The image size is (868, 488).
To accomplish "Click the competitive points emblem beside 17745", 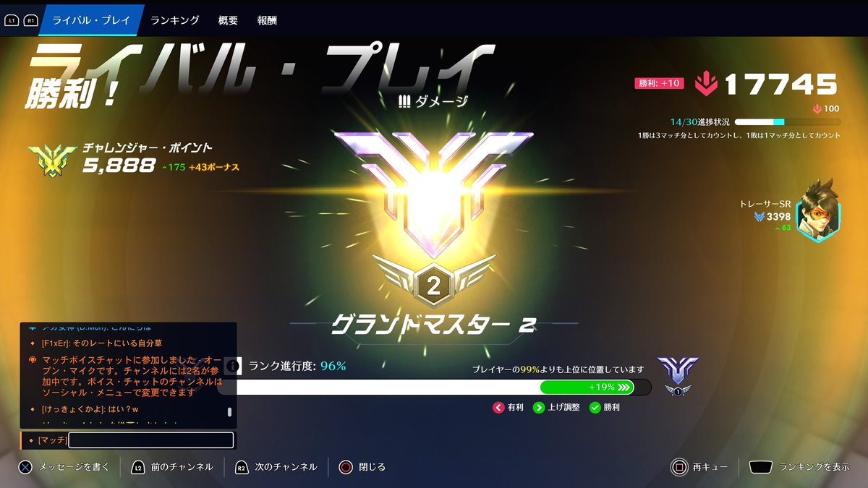I will [706, 84].
